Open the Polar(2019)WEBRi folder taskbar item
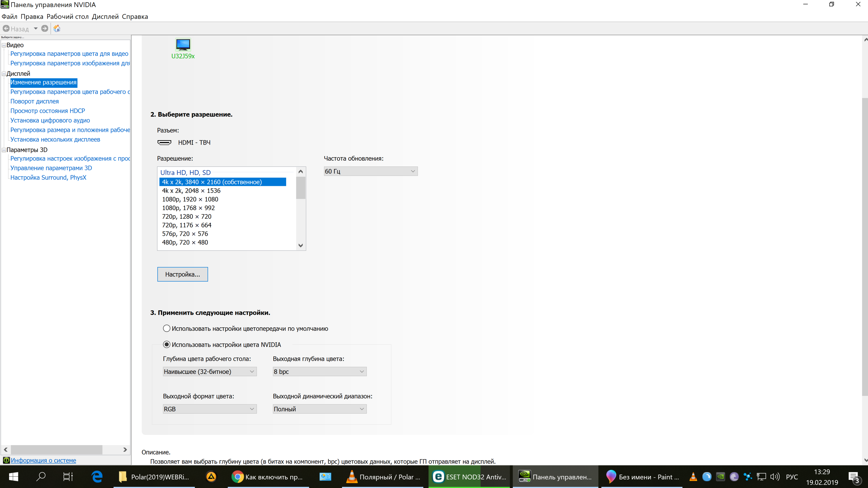 point(154,477)
